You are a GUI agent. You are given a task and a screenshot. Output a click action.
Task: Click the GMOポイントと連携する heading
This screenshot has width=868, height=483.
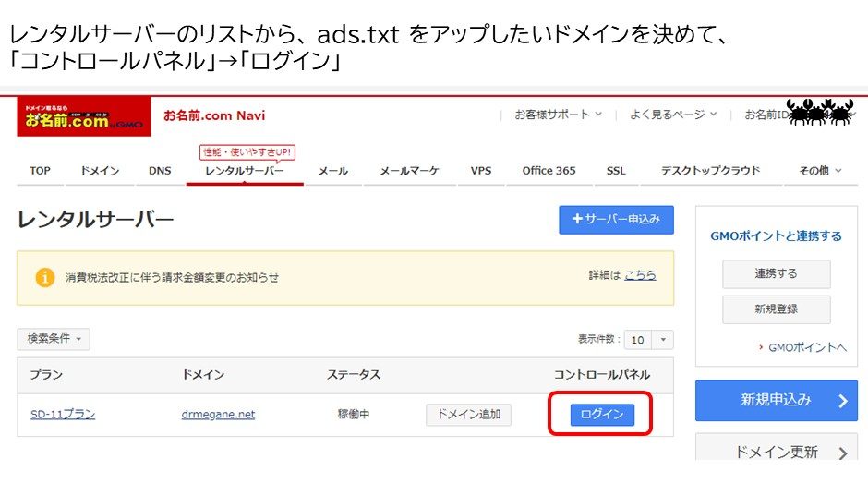[776, 236]
